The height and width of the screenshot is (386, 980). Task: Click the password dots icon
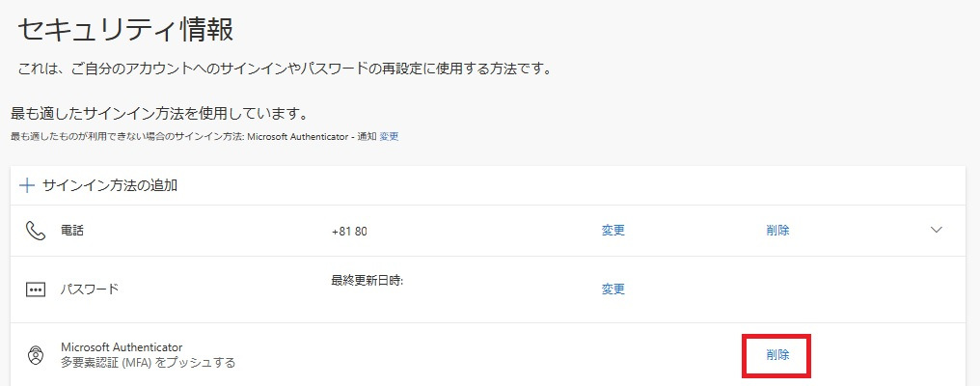(x=35, y=289)
